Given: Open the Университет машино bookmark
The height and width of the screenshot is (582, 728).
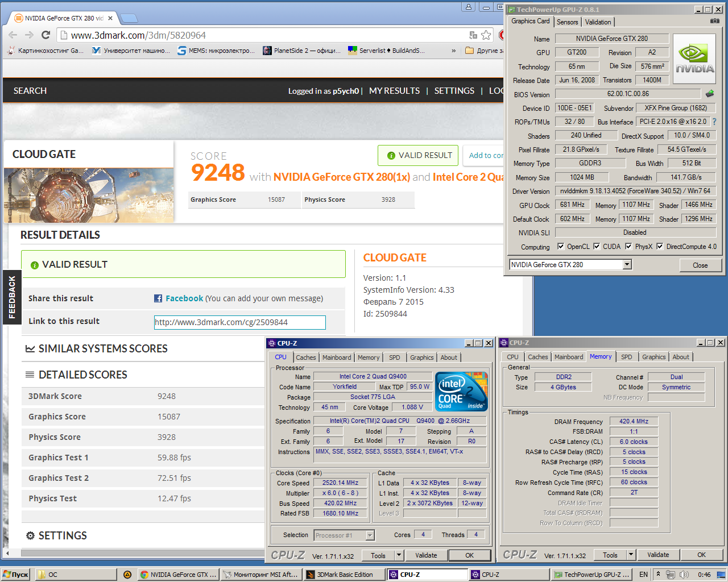Looking at the screenshot, I should click(131, 51).
